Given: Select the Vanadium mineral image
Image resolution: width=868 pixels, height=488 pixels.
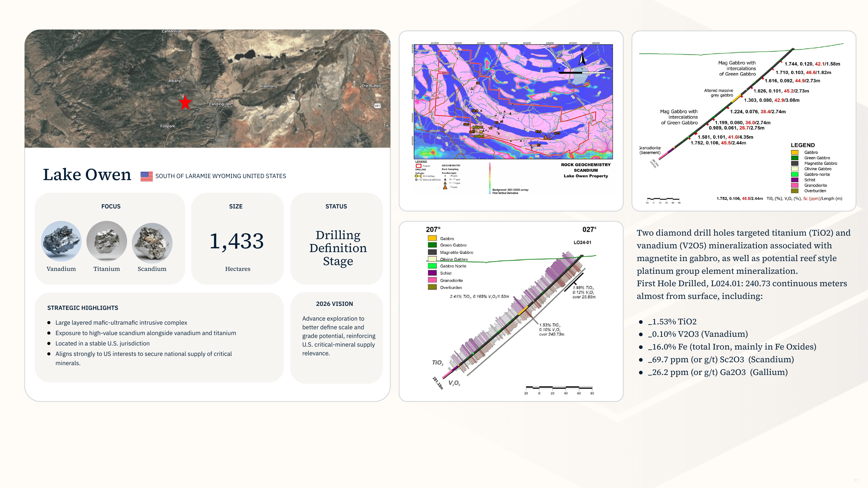Looking at the screenshot, I should (61, 241).
